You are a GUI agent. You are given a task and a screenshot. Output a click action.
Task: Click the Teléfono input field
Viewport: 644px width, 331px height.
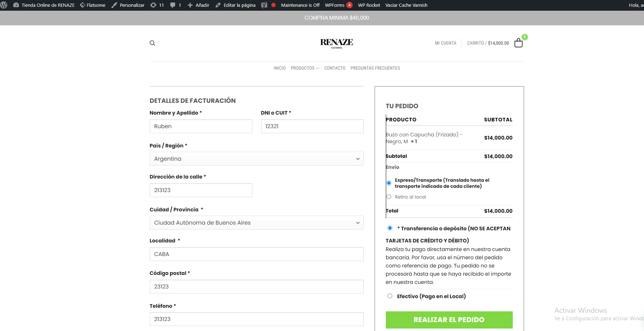(256, 319)
